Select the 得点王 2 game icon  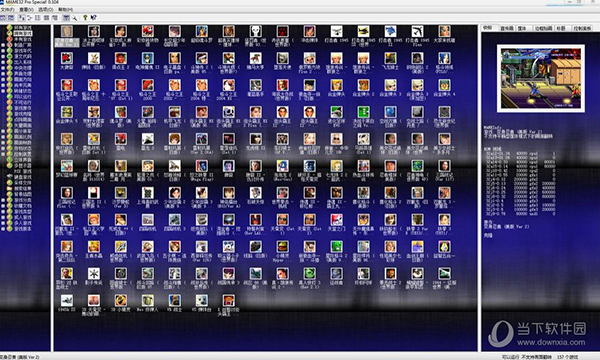point(121,58)
